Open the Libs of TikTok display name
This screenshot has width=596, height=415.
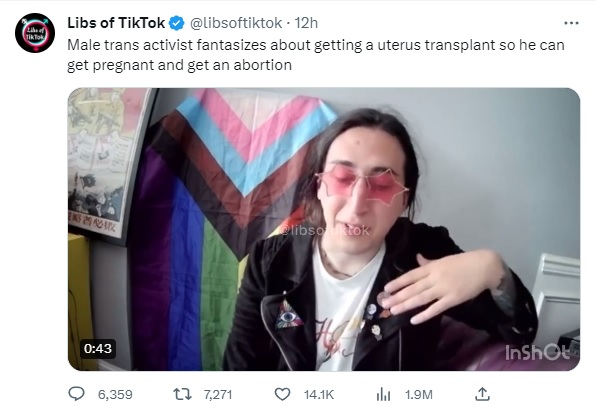coord(116,23)
